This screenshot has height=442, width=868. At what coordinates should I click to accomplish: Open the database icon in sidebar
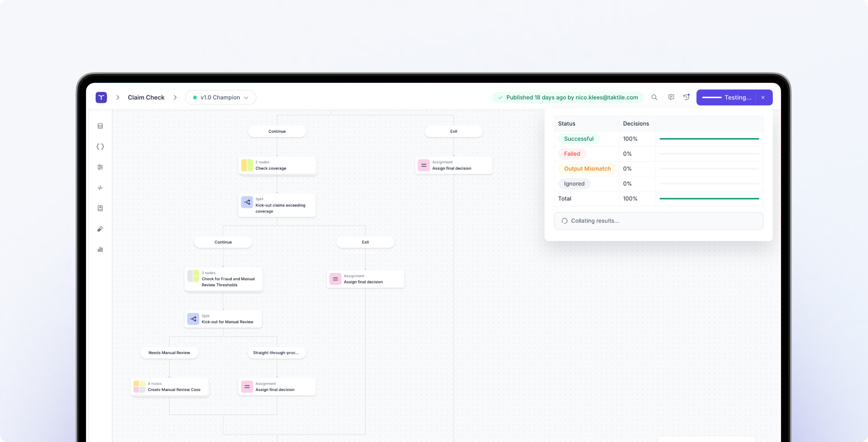[x=100, y=126]
